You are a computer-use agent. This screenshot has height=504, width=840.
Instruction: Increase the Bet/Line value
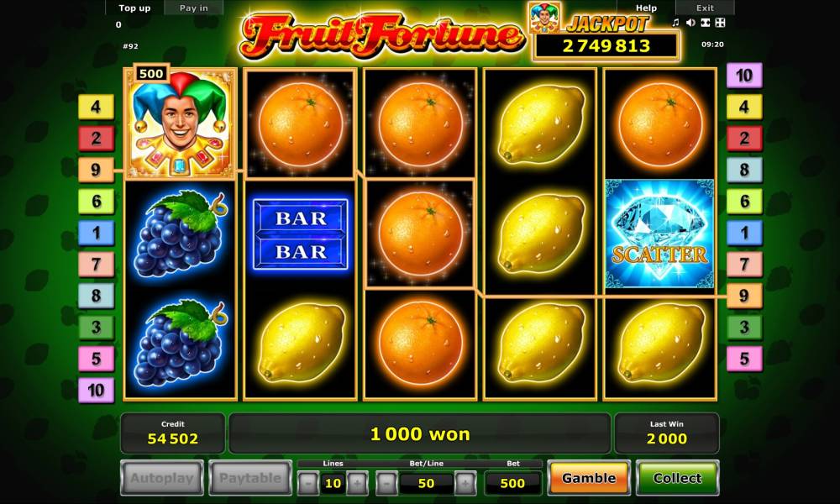coord(465,483)
